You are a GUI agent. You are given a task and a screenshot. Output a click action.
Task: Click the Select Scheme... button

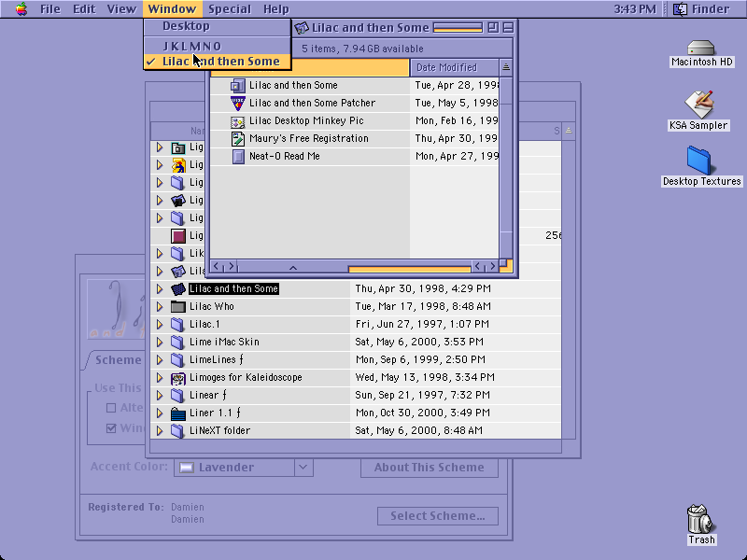click(438, 516)
